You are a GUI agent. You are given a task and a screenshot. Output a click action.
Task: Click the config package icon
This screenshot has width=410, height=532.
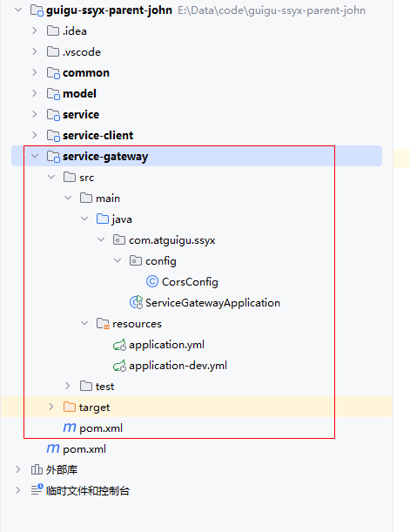coord(136,260)
